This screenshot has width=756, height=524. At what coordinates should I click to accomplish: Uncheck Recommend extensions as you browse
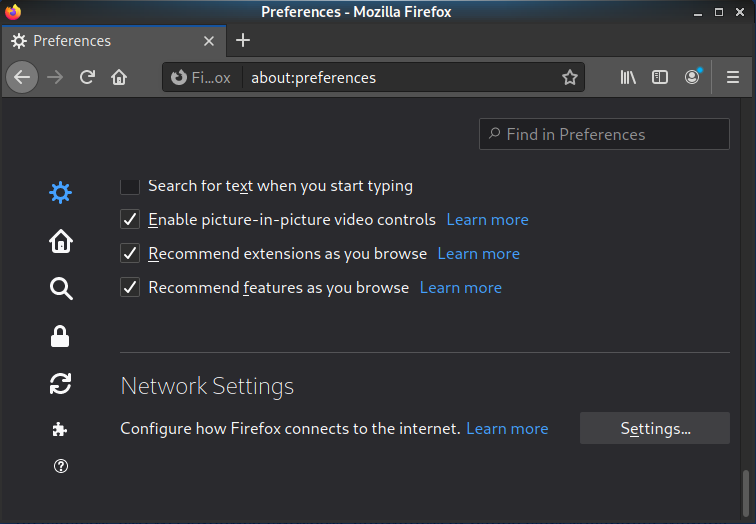pos(130,254)
